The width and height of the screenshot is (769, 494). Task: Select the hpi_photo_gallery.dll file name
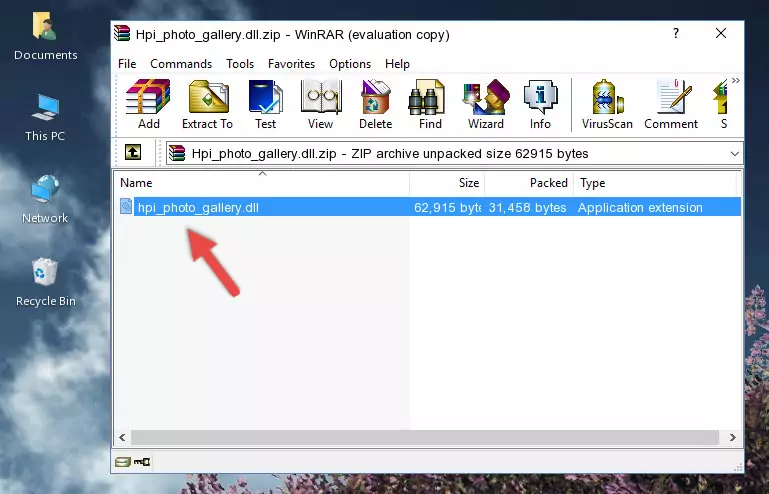coord(198,208)
